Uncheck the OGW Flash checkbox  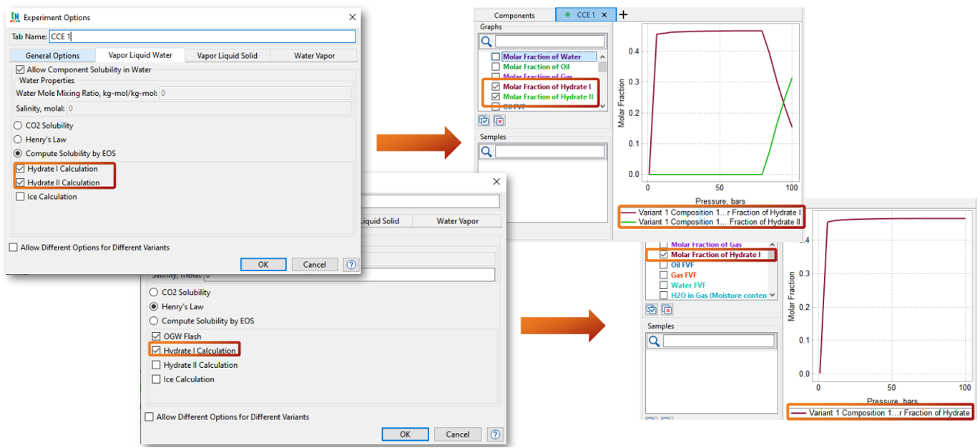point(157,336)
